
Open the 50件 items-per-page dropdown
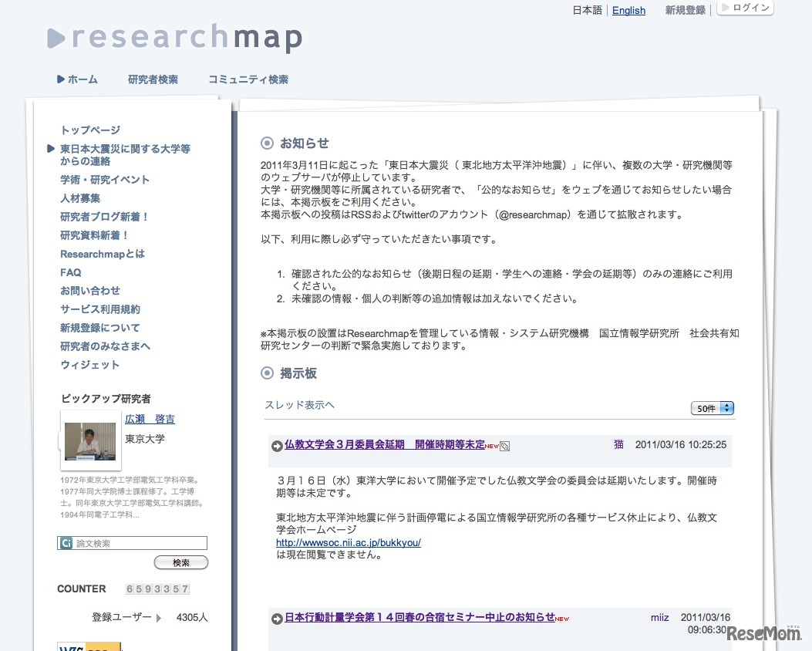712,408
